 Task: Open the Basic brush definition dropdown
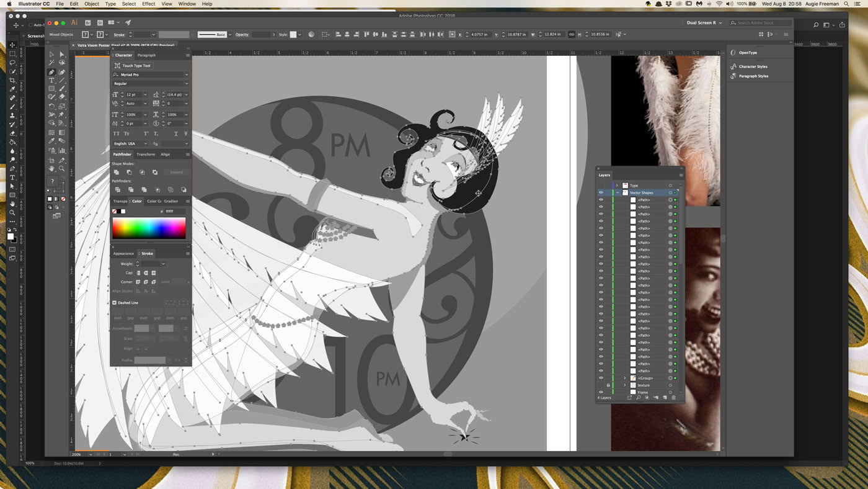tap(231, 35)
